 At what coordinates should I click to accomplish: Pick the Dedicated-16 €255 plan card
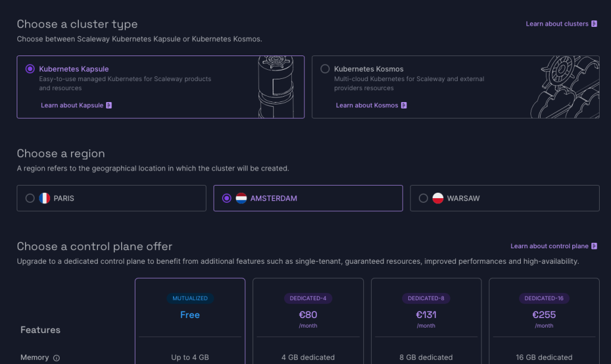coord(544,315)
